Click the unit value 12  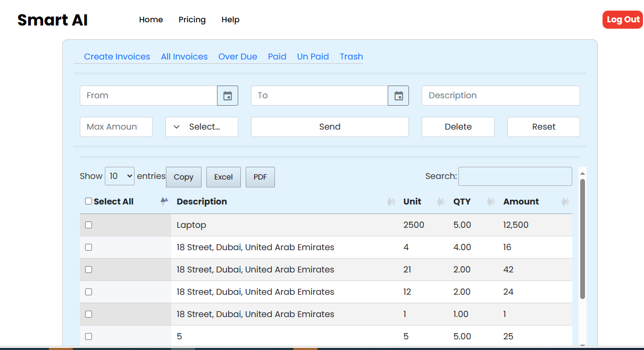(407, 292)
